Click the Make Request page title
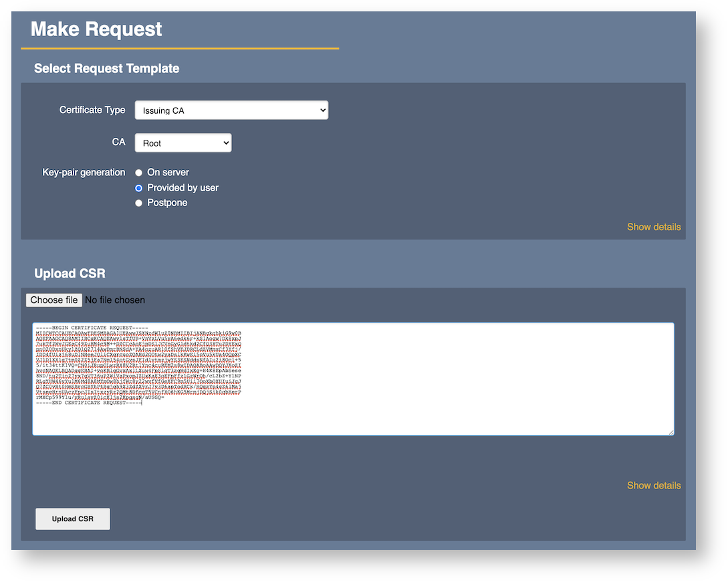The width and height of the screenshot is (728, 582). [x=96, y=29]
